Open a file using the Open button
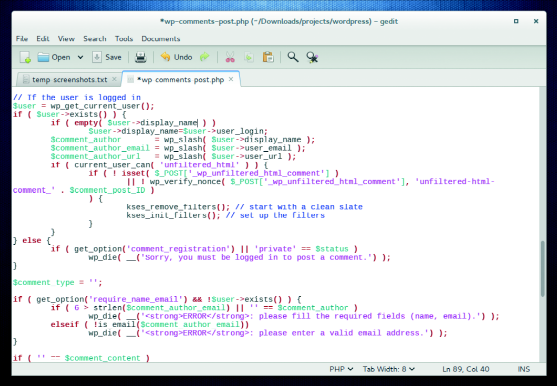This screenshot has width=557, height=386. 54,57
